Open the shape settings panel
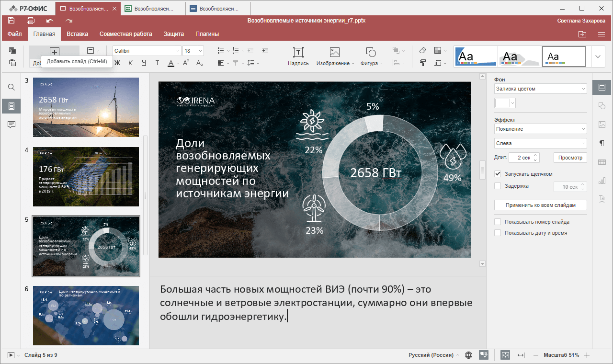The width and height of the screenshot is (613, 364). click(602, 105)
